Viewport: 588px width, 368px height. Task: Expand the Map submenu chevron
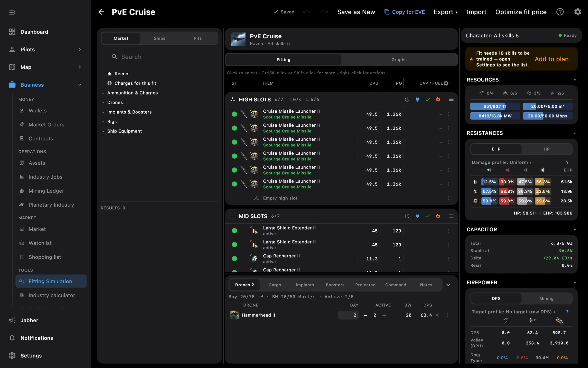80,67
